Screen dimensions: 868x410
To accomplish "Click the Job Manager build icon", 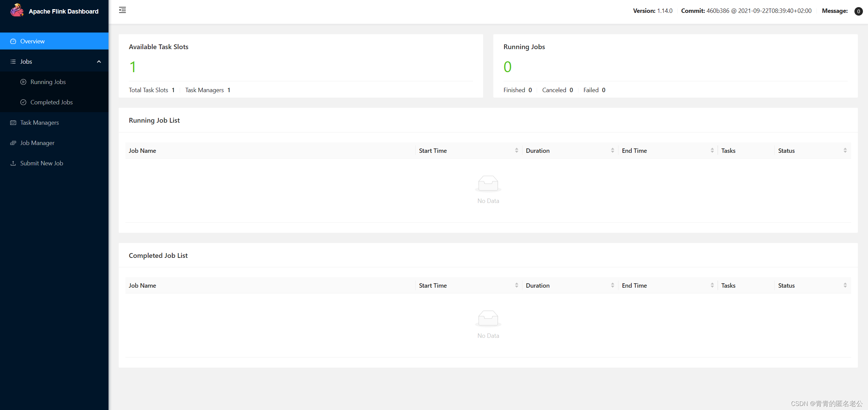I will click(13, 143).
